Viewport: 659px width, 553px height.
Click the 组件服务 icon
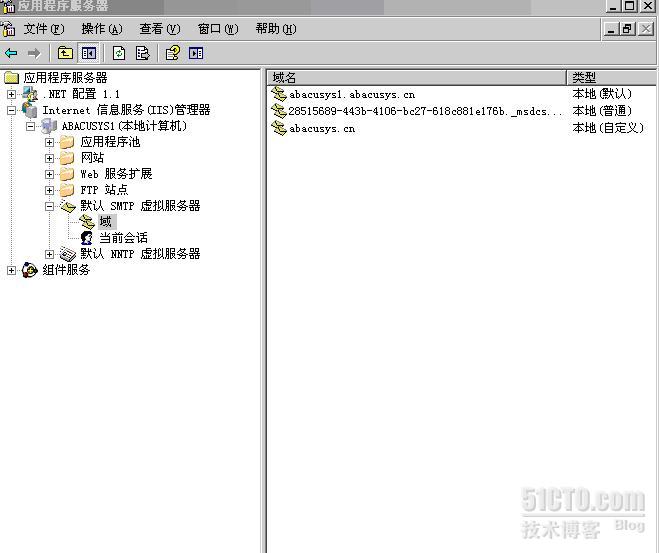point(30,270)
